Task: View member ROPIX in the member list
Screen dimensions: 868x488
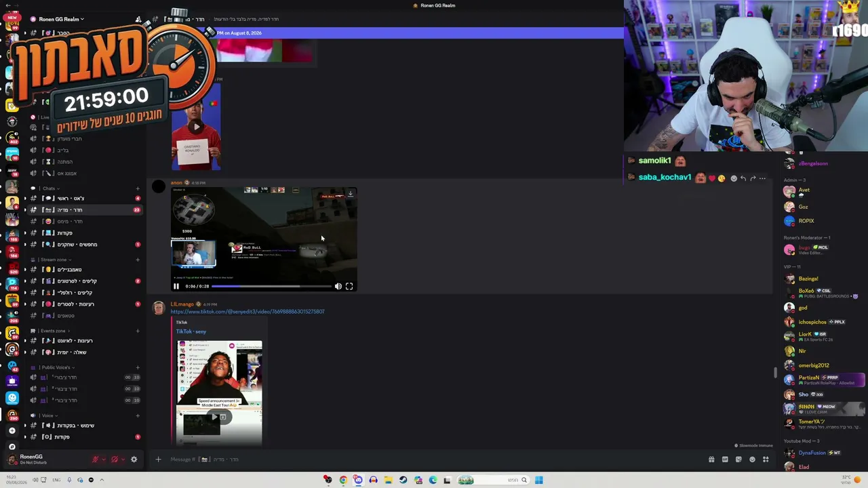Action: 824,221
